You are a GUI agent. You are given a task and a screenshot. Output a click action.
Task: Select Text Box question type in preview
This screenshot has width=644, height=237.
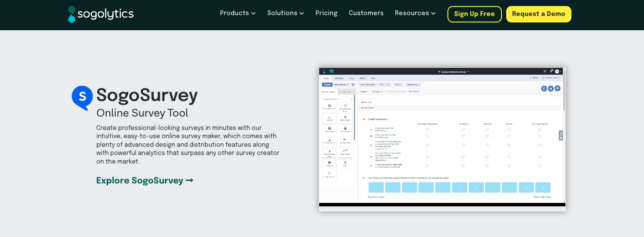(329, 119)
